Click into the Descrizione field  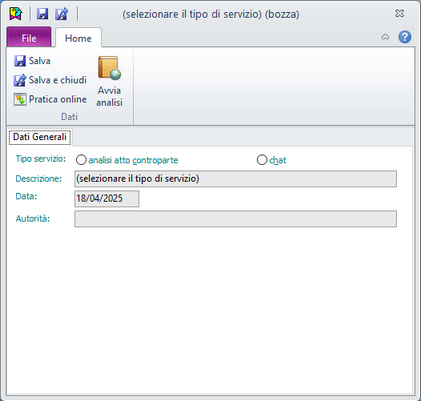[x=236, y=179]
